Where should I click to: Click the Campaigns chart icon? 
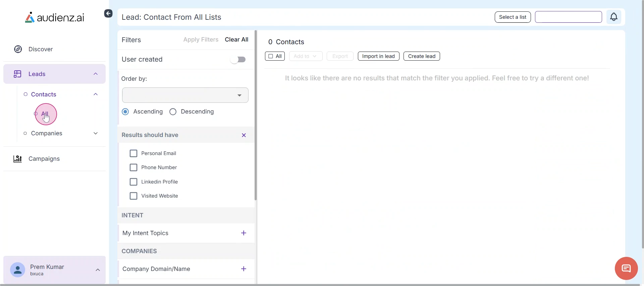[x=17, y=159]
